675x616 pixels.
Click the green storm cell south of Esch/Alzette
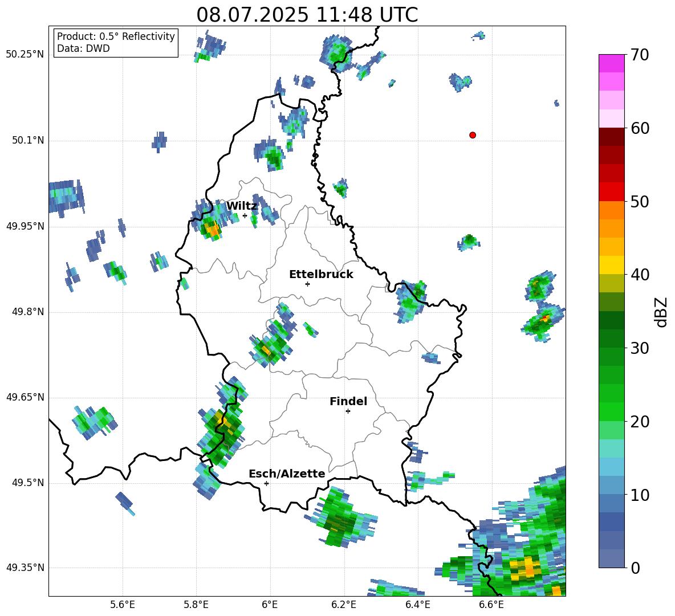[342, 517]
